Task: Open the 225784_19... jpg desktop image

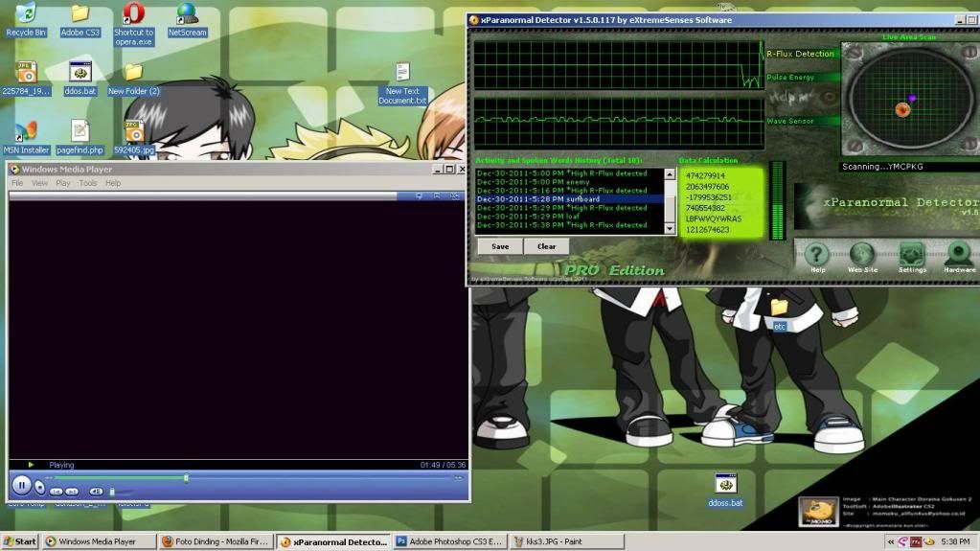Action: tap(26, 79)
